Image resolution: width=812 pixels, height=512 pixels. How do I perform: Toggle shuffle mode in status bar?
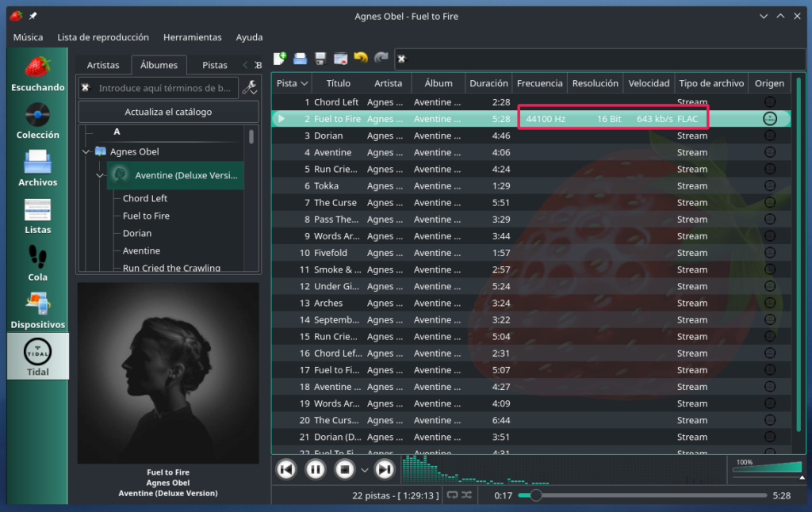466,495
